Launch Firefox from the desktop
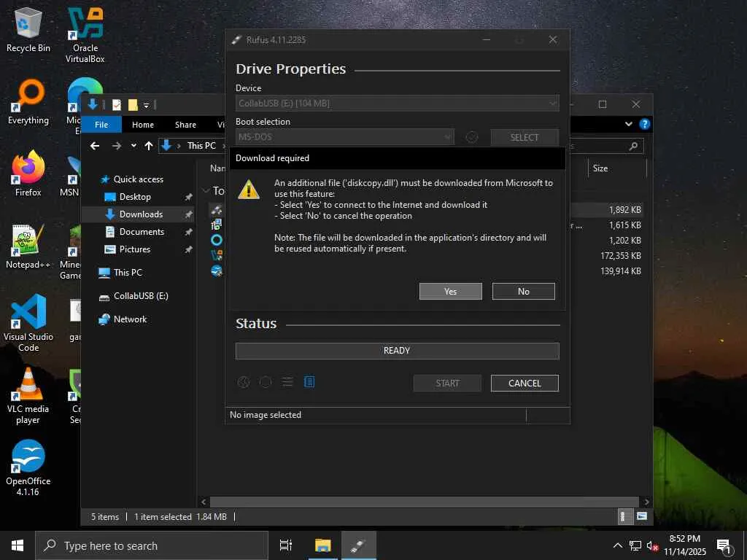 click(28, 174)
